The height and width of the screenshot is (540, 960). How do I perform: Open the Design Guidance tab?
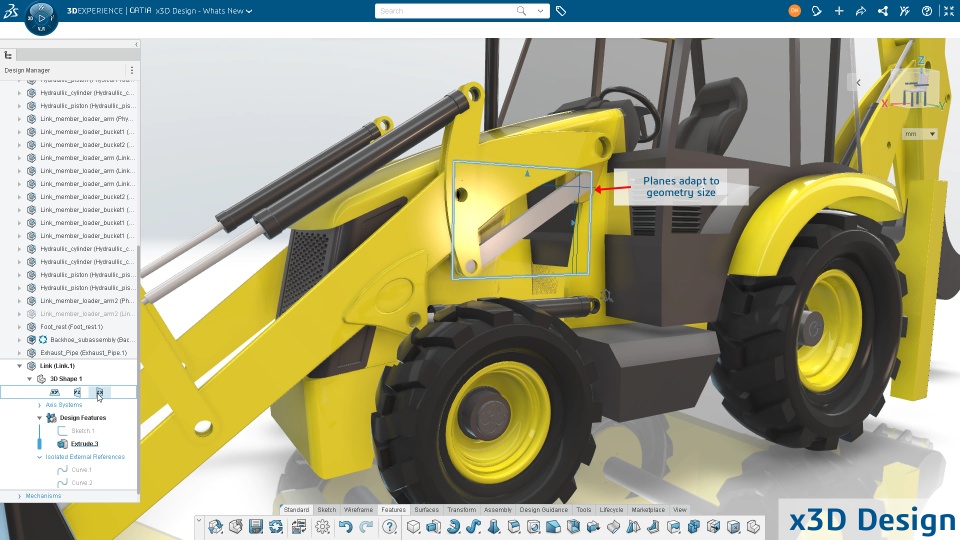click(x=544, y=509)
